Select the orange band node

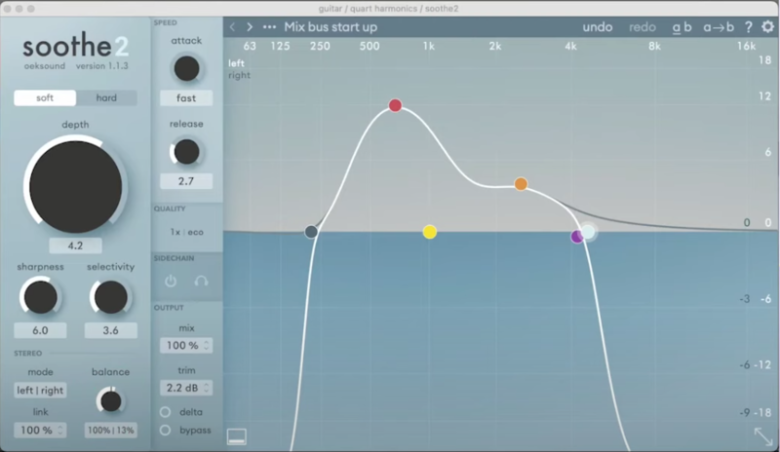(521, 184)
